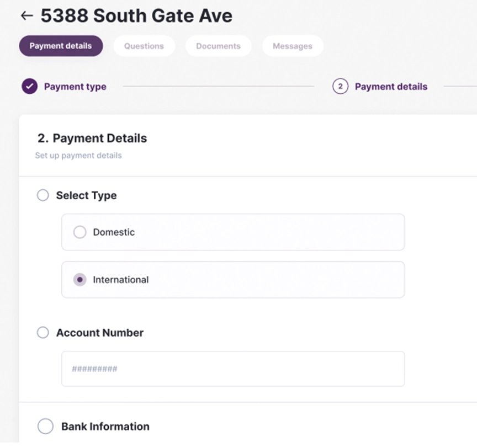Viewport: 477px width, 448px height.
Task: Open the Payment details tab
Action: [61, 46]
